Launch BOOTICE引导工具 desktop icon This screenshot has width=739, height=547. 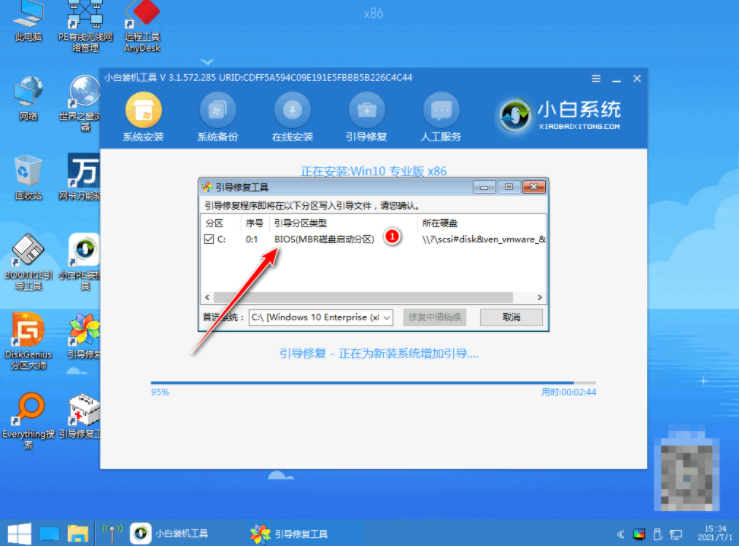[28, 262]
